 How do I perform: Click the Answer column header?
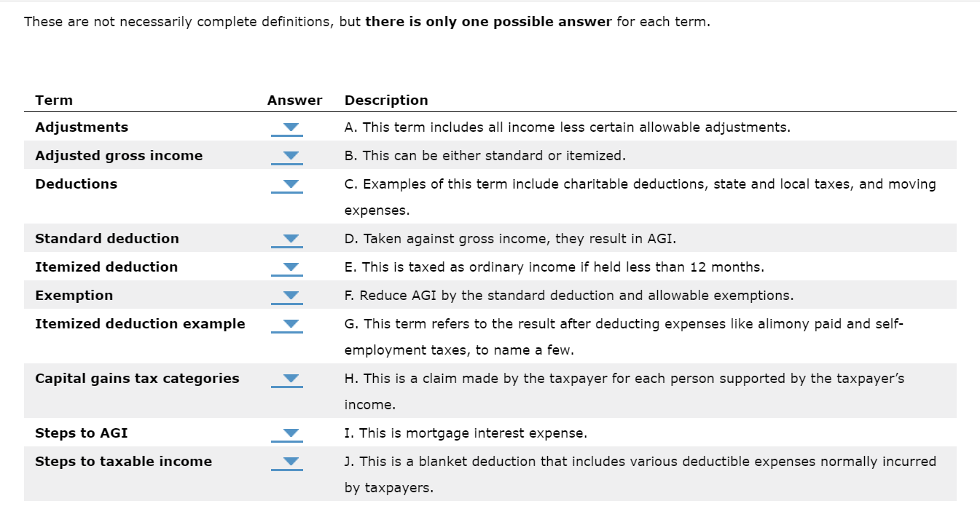pos(294,100)
